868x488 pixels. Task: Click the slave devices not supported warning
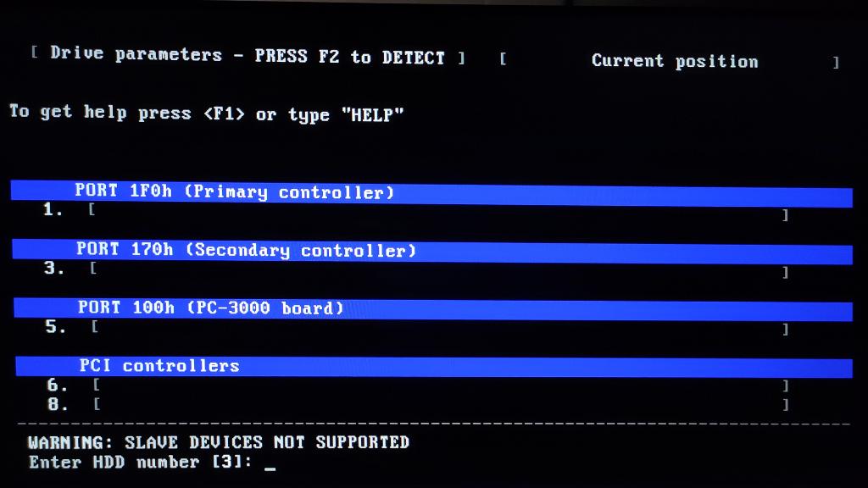[x=218, y=442]
